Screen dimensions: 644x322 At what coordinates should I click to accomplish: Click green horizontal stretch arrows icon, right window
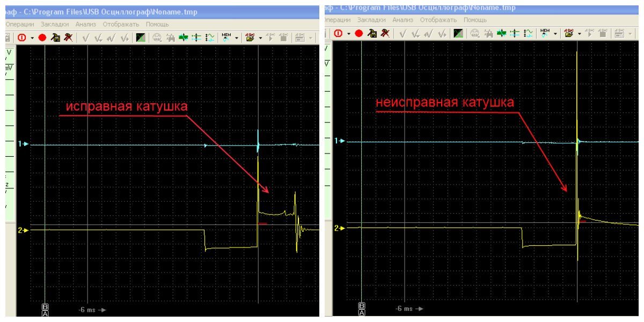[x=501, y=33]
